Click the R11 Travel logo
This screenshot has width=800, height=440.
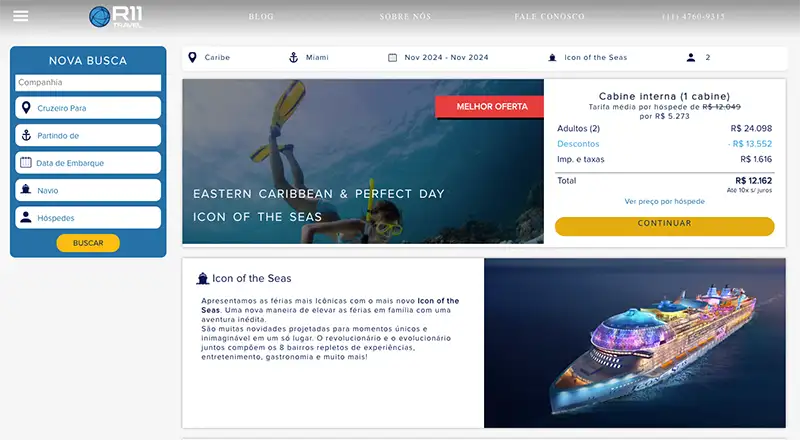click(115, 17)
